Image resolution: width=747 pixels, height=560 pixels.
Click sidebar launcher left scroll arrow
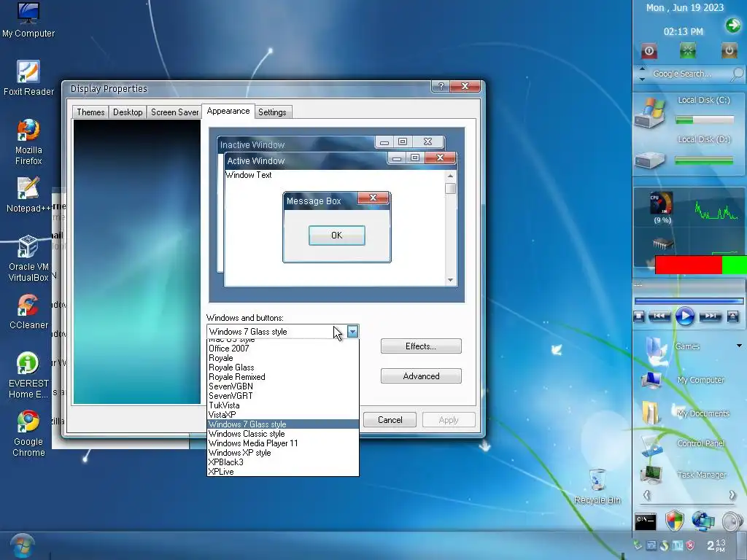(646, 495)
